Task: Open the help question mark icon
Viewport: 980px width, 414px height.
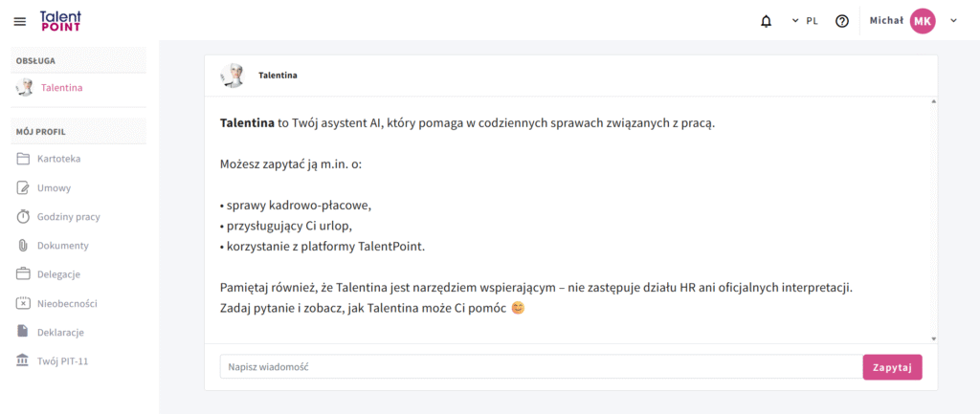Action: pyautogui.click(x=842, y=21)
